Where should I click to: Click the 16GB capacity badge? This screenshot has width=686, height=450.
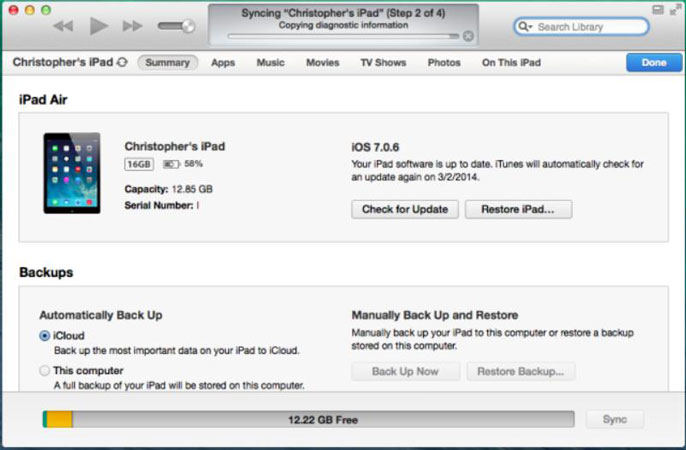point(139,164)
